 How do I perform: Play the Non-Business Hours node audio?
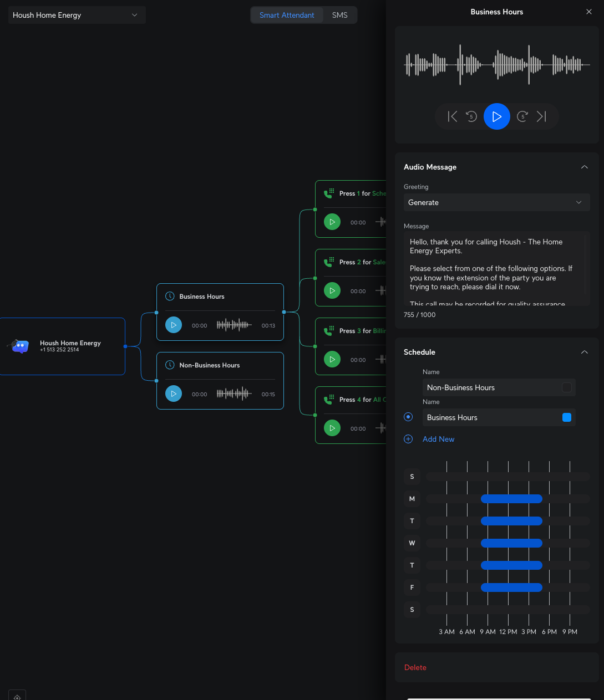[x=174, y=394]
